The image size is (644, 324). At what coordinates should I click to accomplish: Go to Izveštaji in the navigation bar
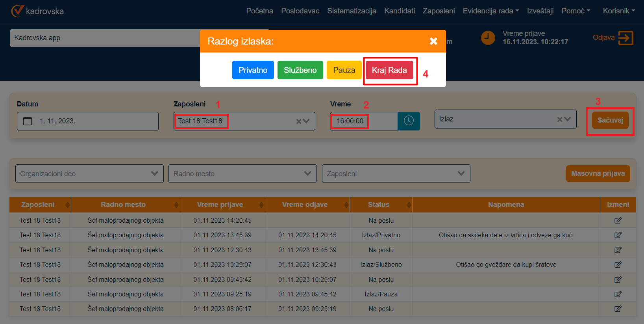540,11
